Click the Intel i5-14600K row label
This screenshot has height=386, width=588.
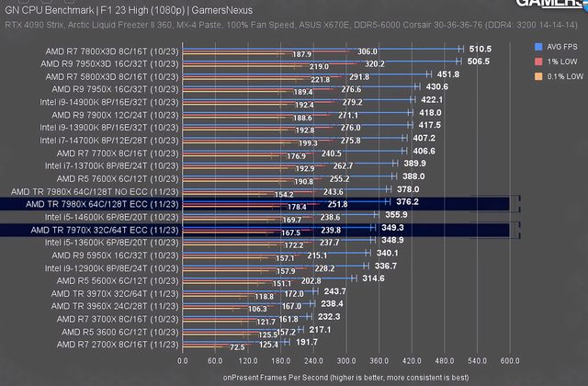pyautogui.click(x=107, y=217)
